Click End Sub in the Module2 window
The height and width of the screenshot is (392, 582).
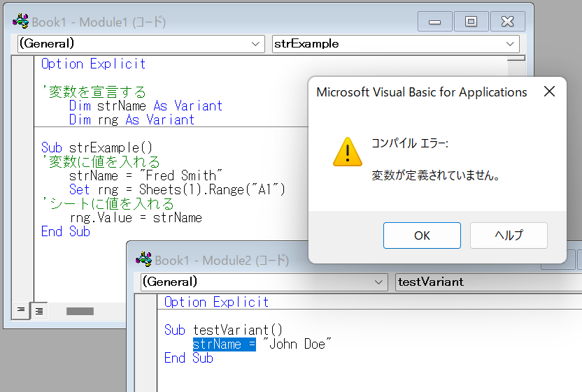click(x=189, y=358)
